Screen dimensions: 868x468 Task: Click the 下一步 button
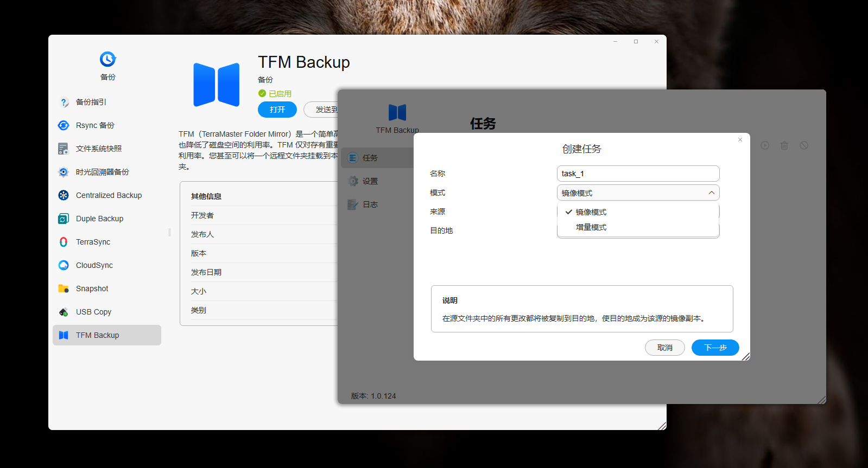(715, 348)
